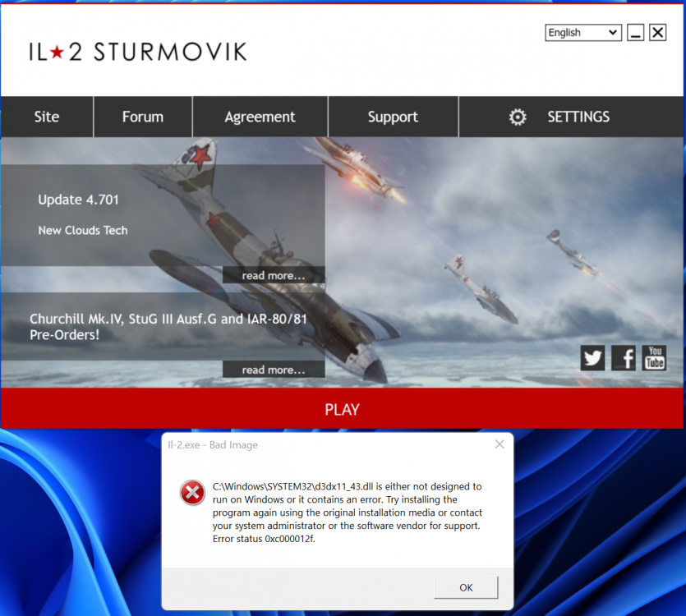
Task: Confirm the error with OK
Action: click(x=466, y=587)
